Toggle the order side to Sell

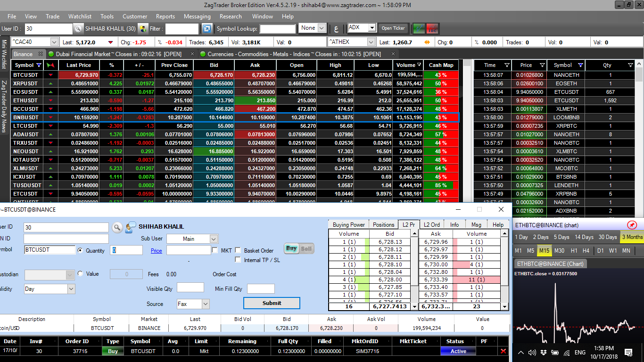tap(306, 248)
